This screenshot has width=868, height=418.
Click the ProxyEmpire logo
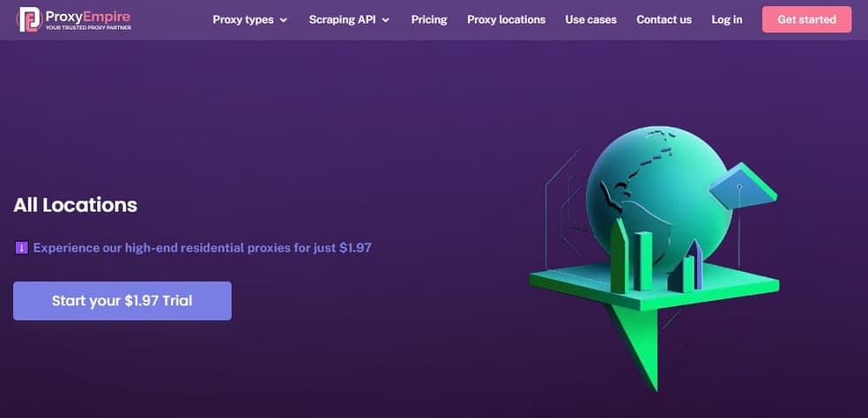(74, 19)
